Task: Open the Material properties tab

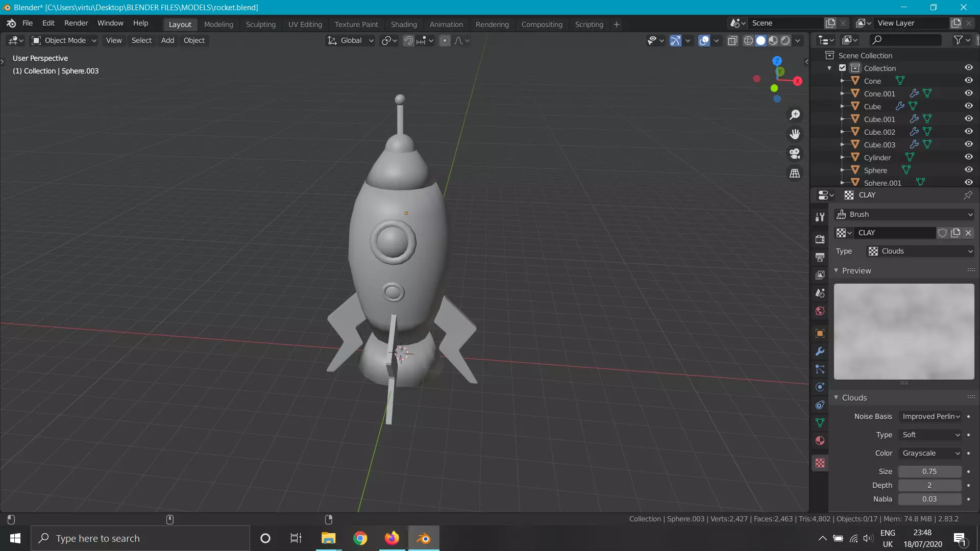Action: 820,441
